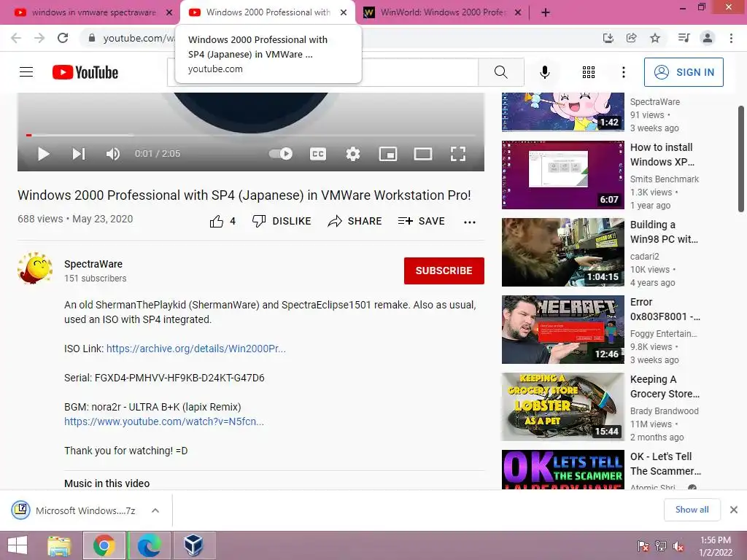This screenshot has height=560, width=747.
Task: Expand the download item options chevron
Action: [x=155, y=510]
